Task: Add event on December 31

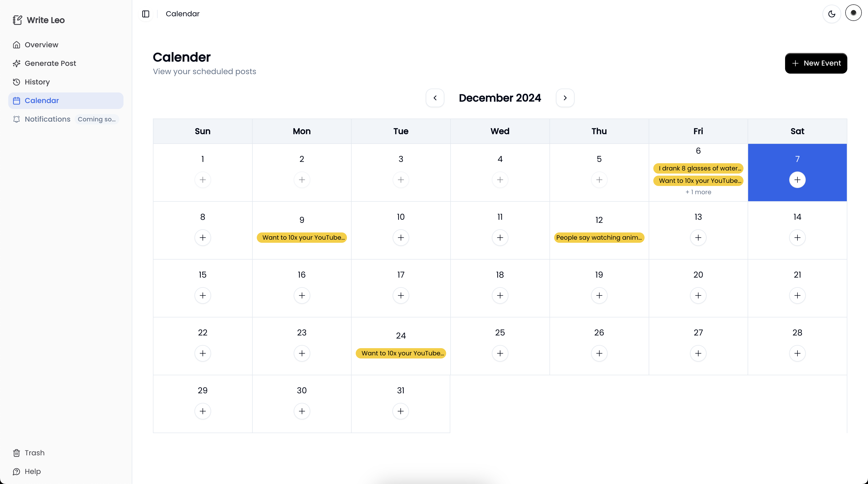Action: click(x=401, y=411)
